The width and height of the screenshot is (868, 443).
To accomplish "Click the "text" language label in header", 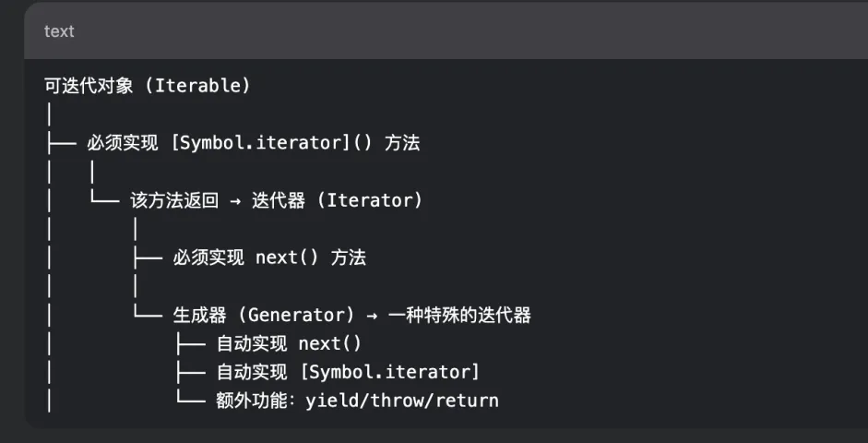I will coord(59,31).
